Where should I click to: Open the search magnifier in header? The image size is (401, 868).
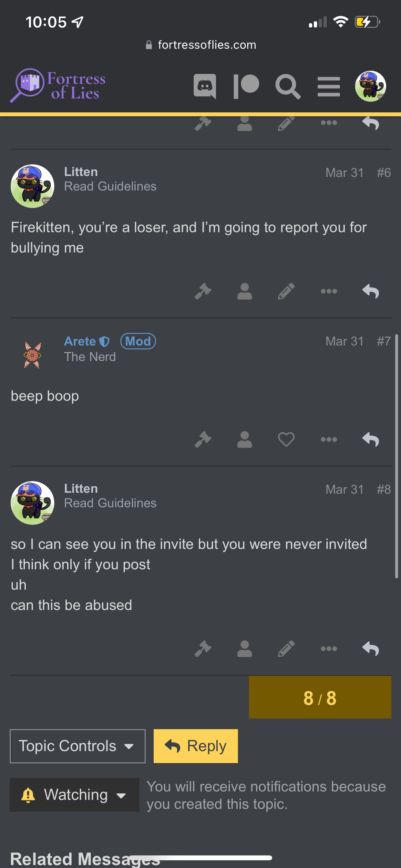coord(287,87)
